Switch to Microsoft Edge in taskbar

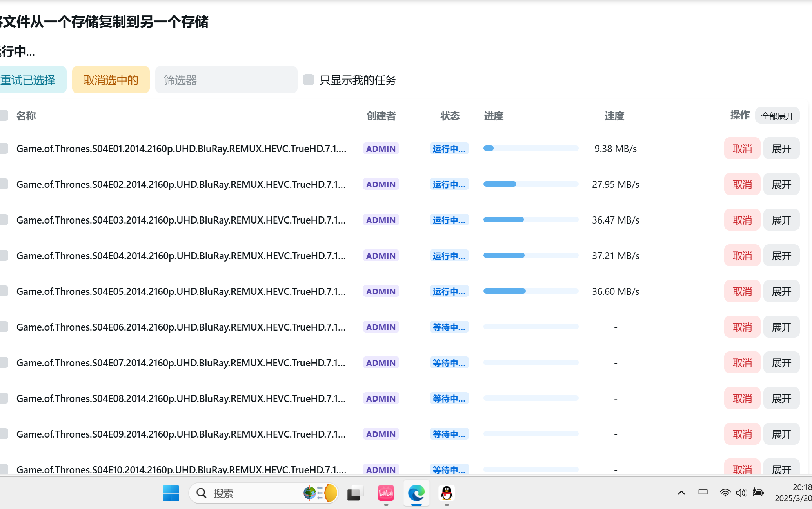[416, 493]
